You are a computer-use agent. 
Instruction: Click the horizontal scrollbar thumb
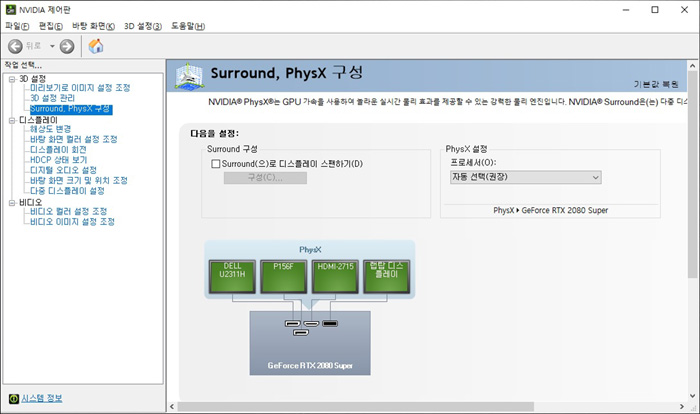click(356, 406)
